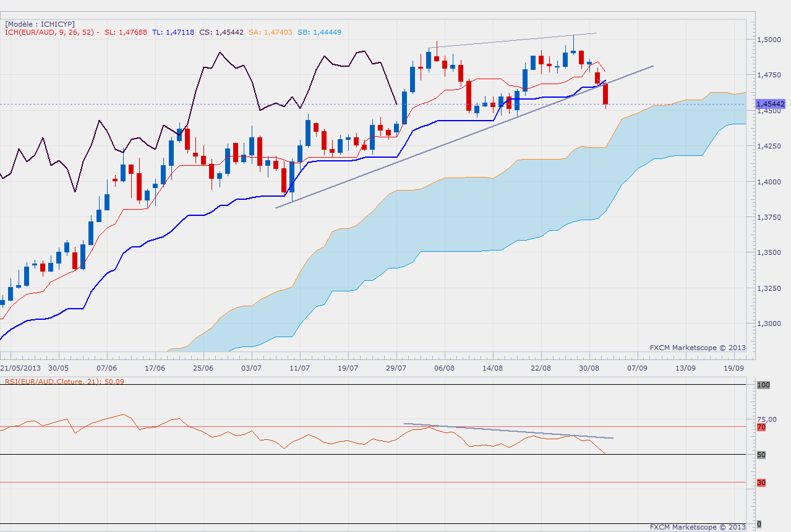Select the ICH(EUR/AUD, 9, 26, 52) indicator label
Screen dimensions: 791x532
tap(51, 32)
